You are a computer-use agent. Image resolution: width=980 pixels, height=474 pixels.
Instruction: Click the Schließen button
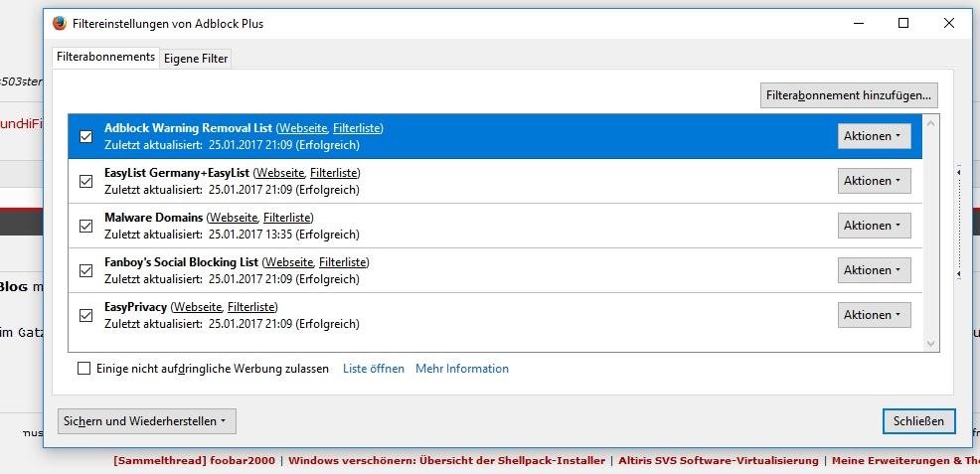pos(918,421)
